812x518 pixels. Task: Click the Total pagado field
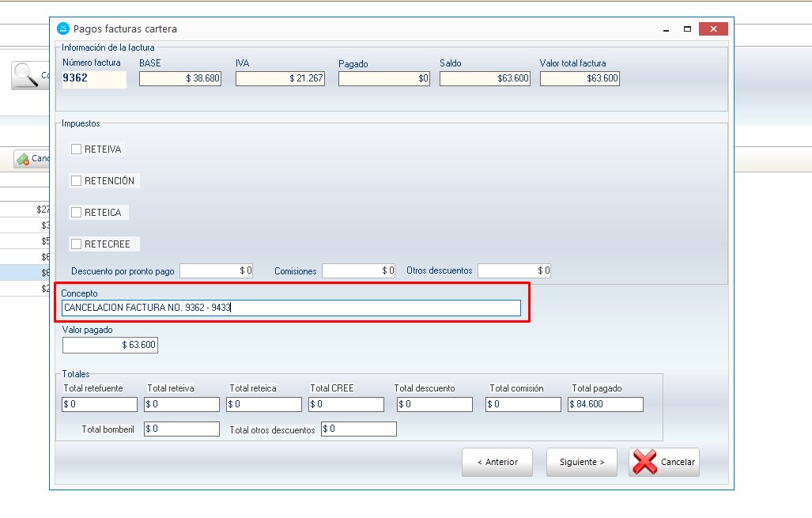[x=605, y=404]
